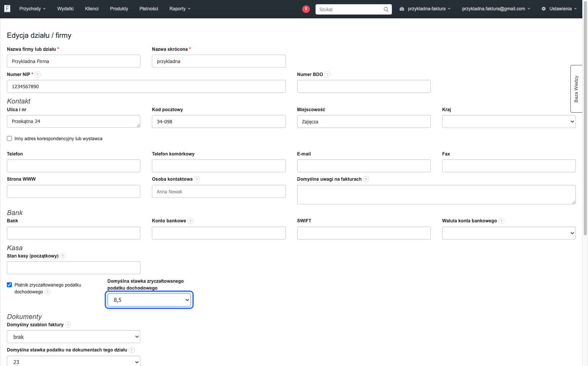Open the red notifications badge showing 5
The image size is (588, 366).
(306, 9)
